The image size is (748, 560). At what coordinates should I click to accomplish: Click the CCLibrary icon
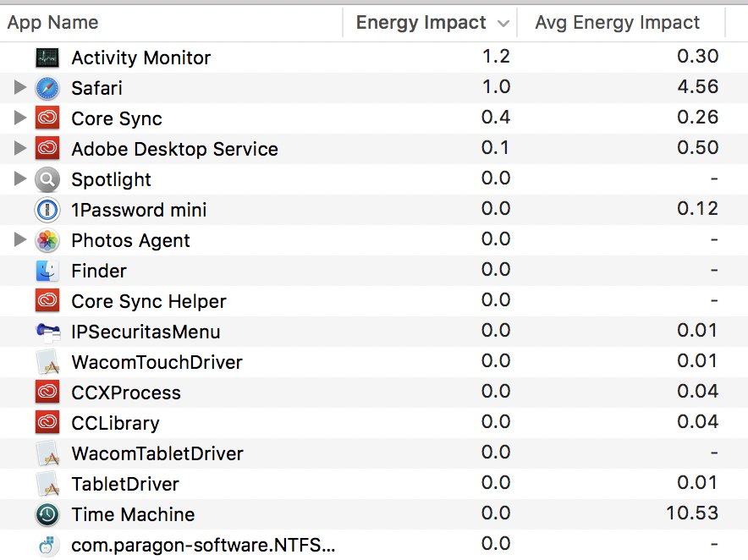[x=47, y=423]
